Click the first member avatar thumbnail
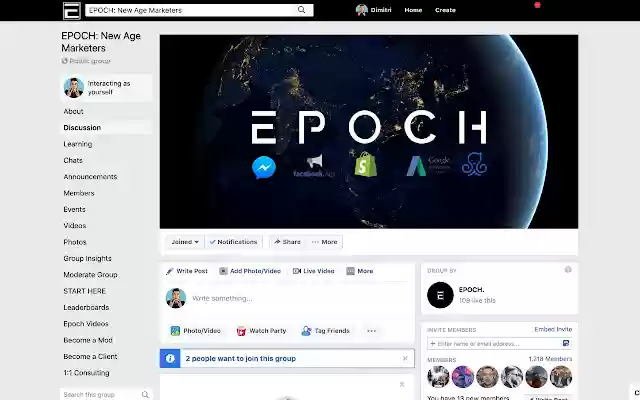Viewport: 640px width, 400px height. (x=438, y=377)
